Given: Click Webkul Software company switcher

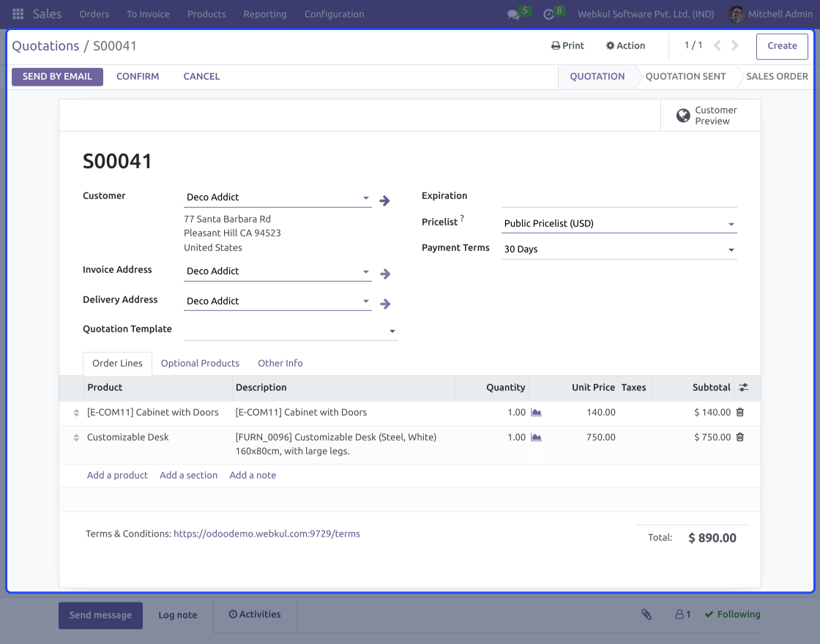Looking at the screenshot, I should pos(645,14).
